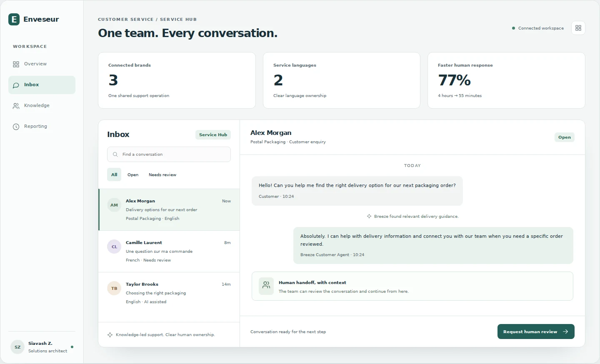The width and height of the screenshot is (600, 364).
Task: Click the Connected brands card
Action: pyautogui.click(x=177, y=80)
